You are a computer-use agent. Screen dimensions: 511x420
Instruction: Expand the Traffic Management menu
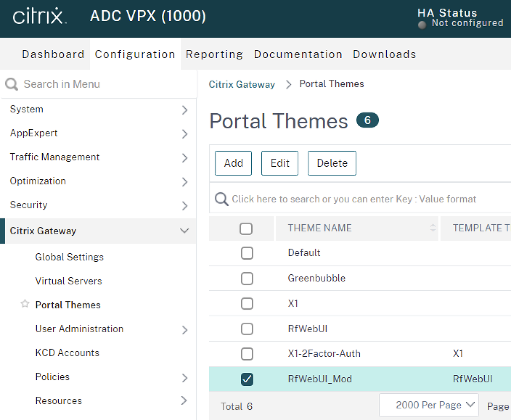(184, 158)
